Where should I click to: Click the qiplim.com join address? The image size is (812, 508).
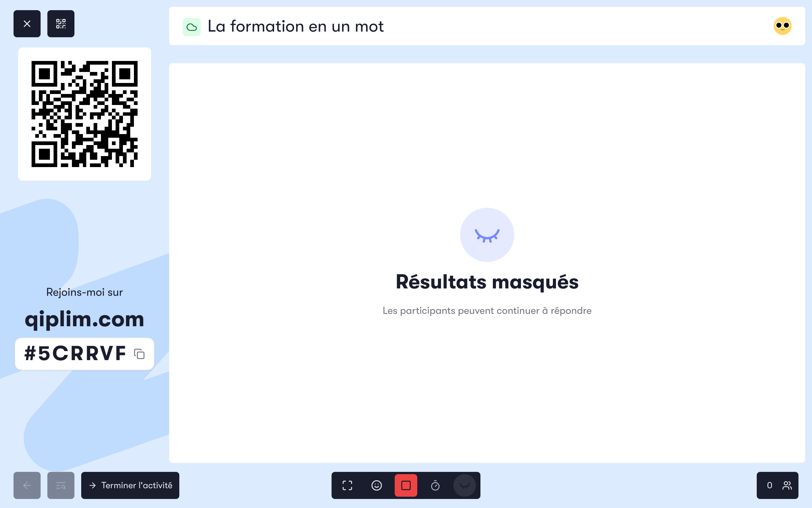85,319
